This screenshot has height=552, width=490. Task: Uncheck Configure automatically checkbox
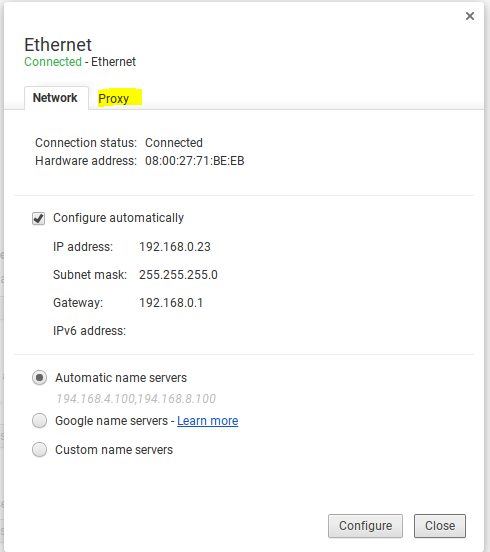tap(38, 218)
